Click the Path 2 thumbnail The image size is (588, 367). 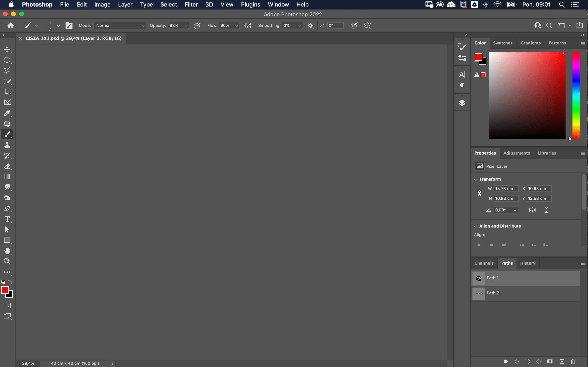coord(478,293)
